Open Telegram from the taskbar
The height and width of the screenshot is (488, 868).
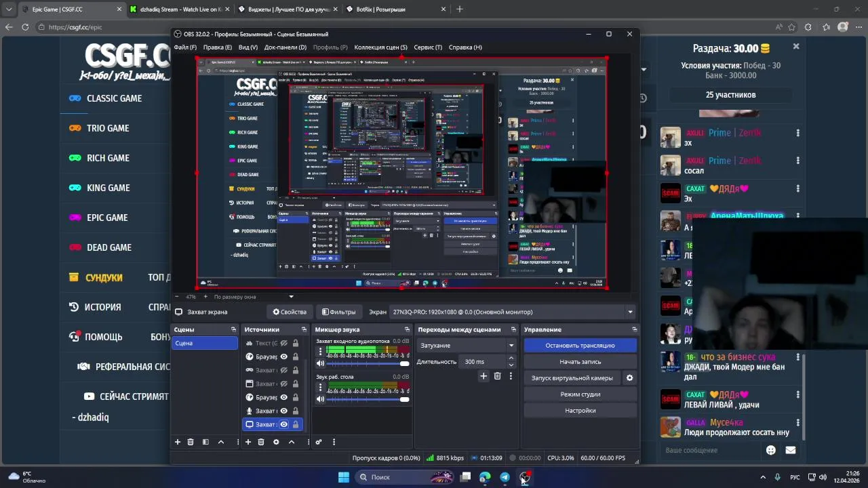[x=505, y=477]
